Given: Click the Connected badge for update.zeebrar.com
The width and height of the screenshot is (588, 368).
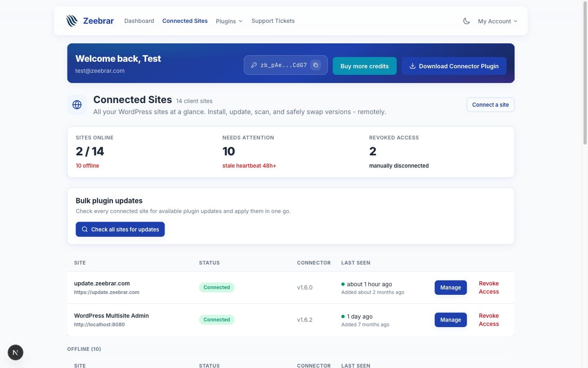Looking at the screenshot, I should coord(217,287).
